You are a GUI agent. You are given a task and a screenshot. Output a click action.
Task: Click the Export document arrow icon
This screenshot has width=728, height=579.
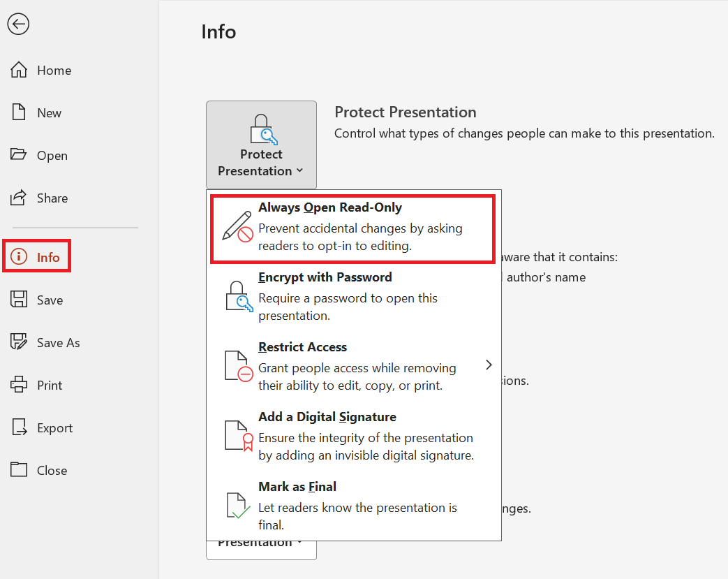(19, 427)
